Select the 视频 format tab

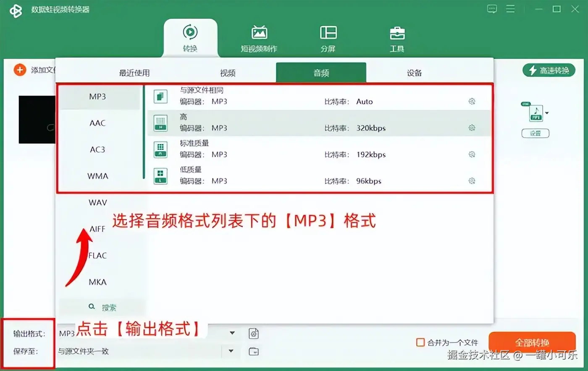pyautogui.click(x=228, y=73)
